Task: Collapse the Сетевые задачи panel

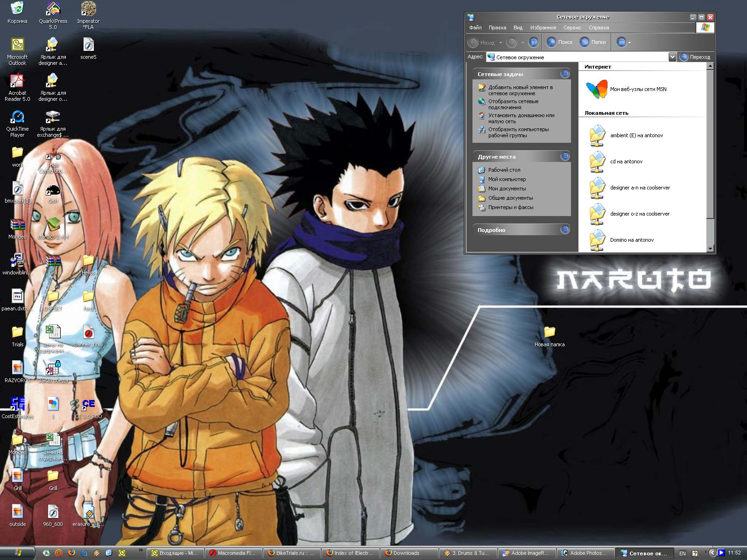Action: 565,74
